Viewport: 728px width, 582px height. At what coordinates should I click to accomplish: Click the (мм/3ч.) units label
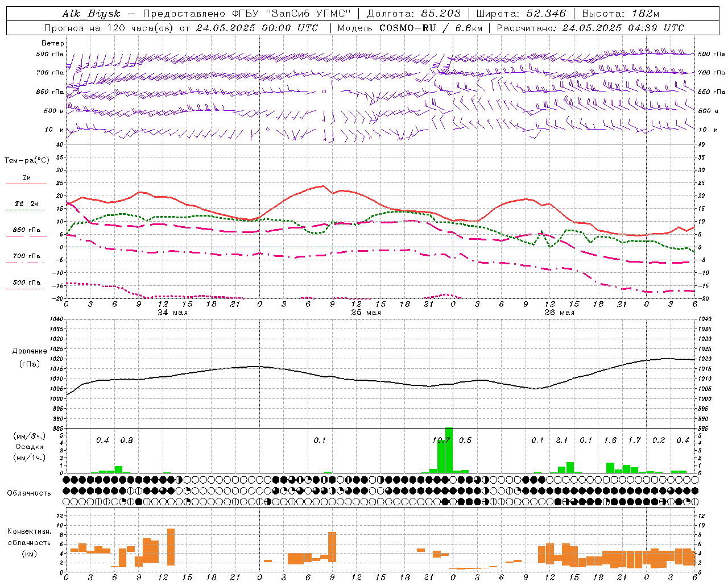pos(30,436)
